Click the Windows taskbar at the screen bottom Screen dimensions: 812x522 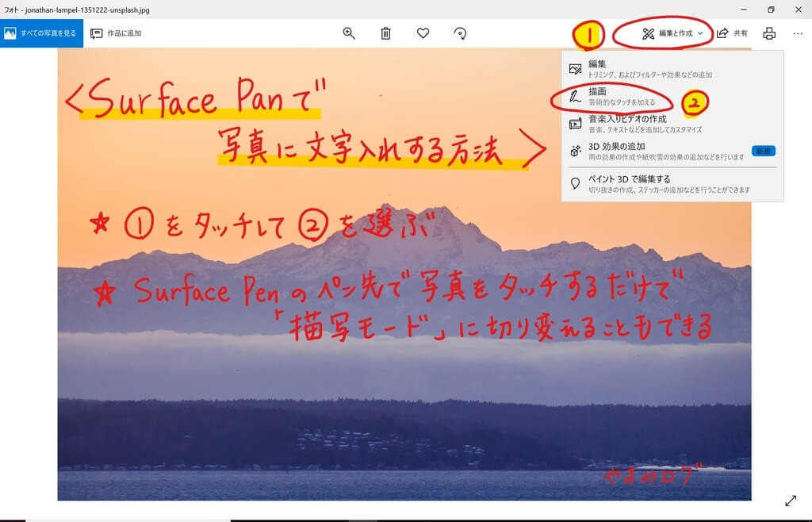406,517
